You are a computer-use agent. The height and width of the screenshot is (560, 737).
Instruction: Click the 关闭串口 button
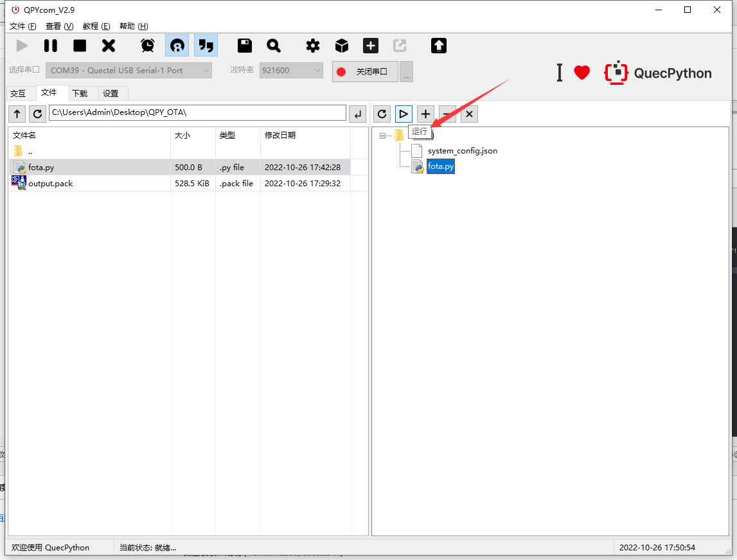point(365,71)
